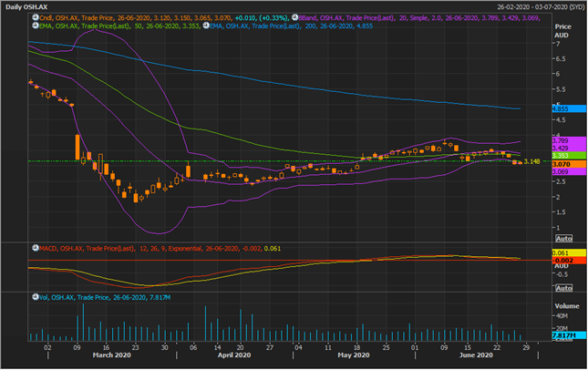588x370 pixels.
Task: Select the MACD 12, 26, 9 Exponential legend
Action: click(x=160, y=248)
